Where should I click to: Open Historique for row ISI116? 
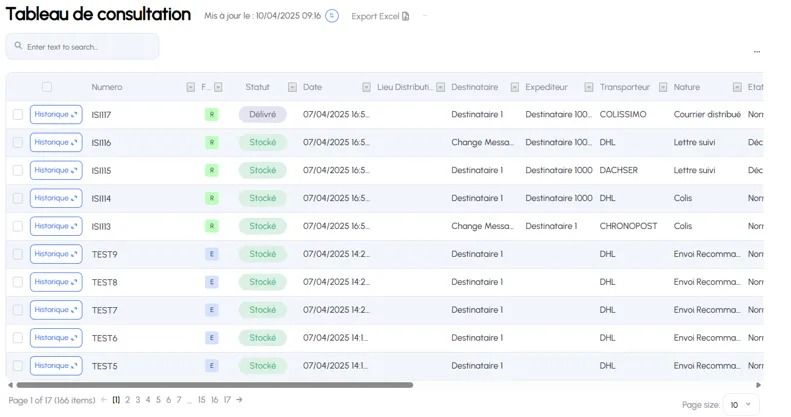click(x=56, y=142)
